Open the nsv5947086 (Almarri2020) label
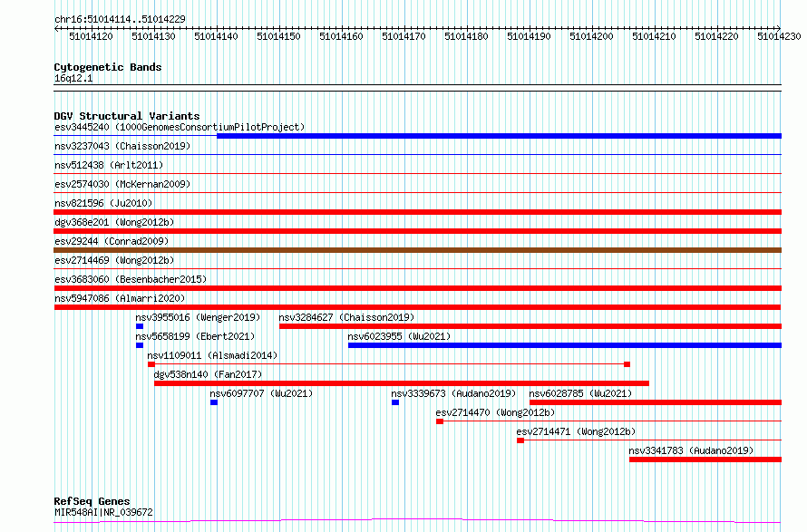807x532 pixels. (120, 298)
